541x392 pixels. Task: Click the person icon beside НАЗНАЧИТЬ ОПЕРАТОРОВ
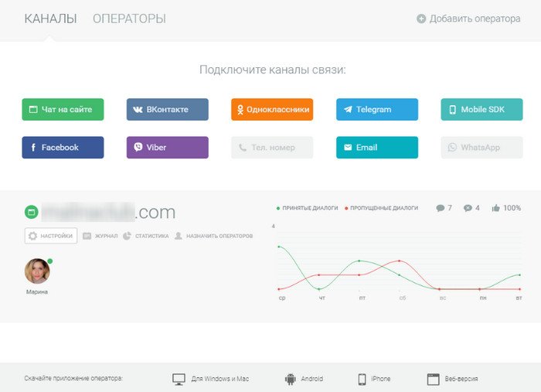178,236
